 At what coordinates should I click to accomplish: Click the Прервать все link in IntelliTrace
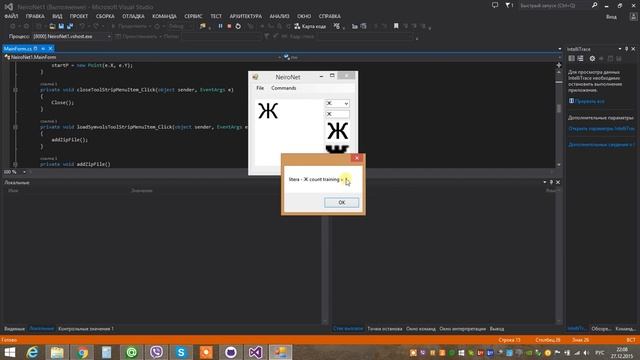pos(589,101)
